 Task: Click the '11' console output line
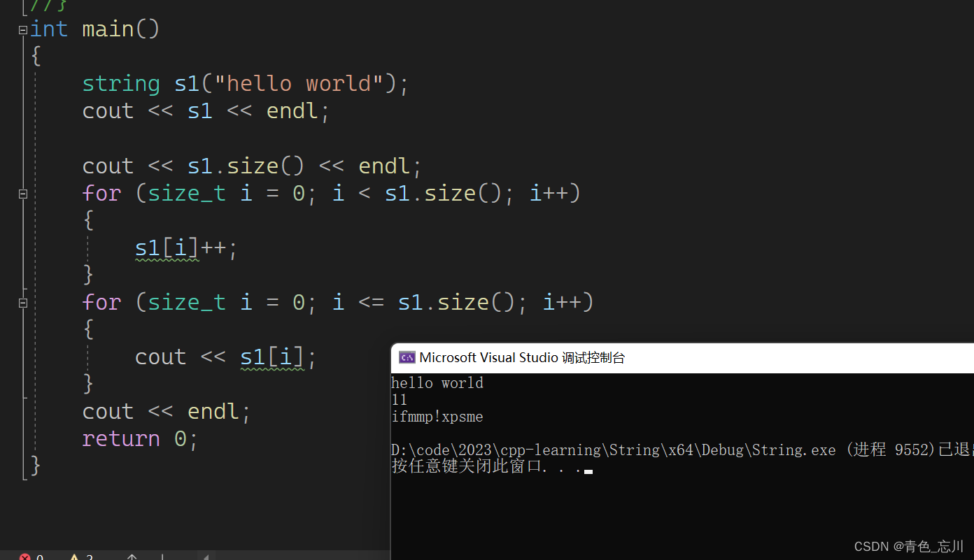pyautogui.click(x=400, y=400)
